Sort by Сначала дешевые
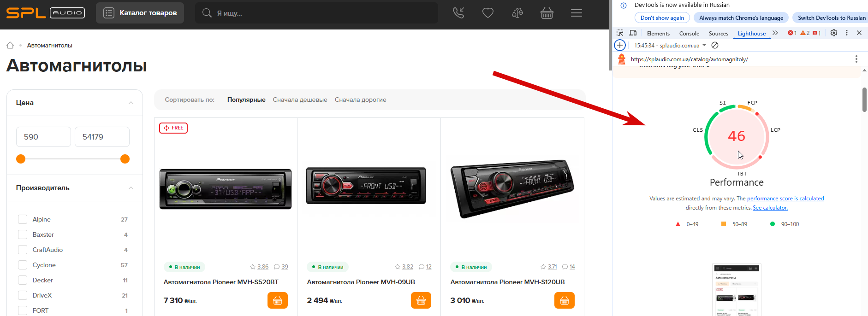This screenshot has height=316, width=868. [300, 99]
